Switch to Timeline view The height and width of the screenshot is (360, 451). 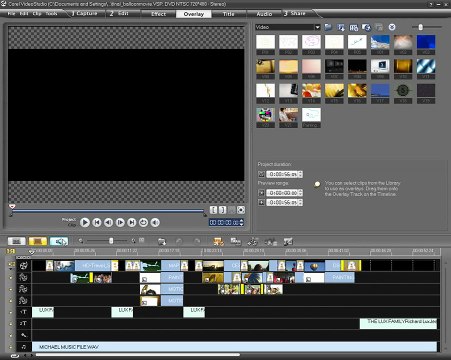tap(38, 241)
